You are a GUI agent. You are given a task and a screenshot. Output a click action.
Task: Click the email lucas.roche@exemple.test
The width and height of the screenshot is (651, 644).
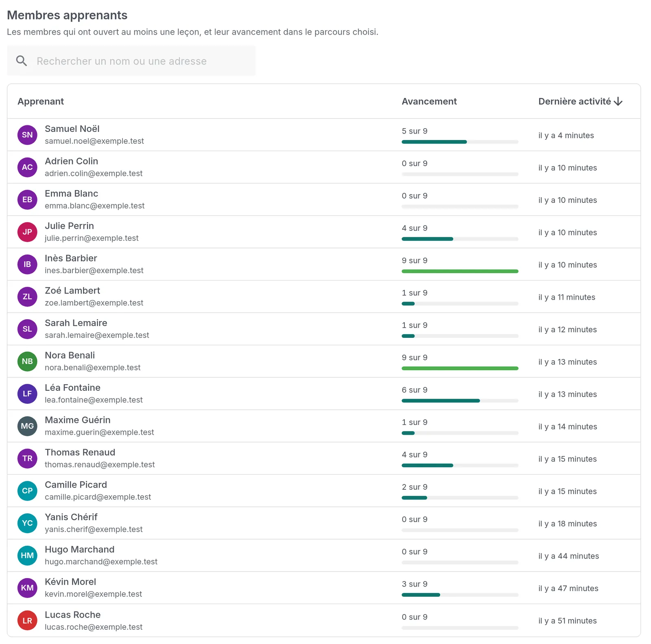(94, 627)
